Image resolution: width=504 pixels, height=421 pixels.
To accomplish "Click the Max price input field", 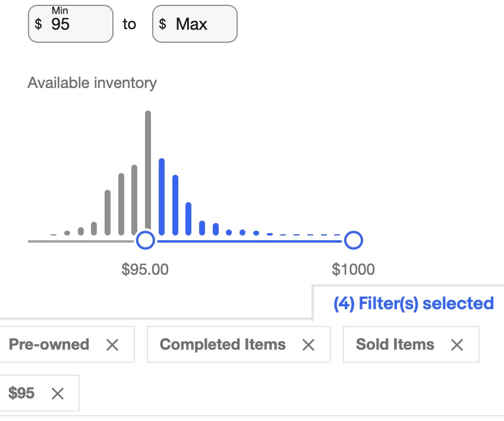I will pos(195,24).
